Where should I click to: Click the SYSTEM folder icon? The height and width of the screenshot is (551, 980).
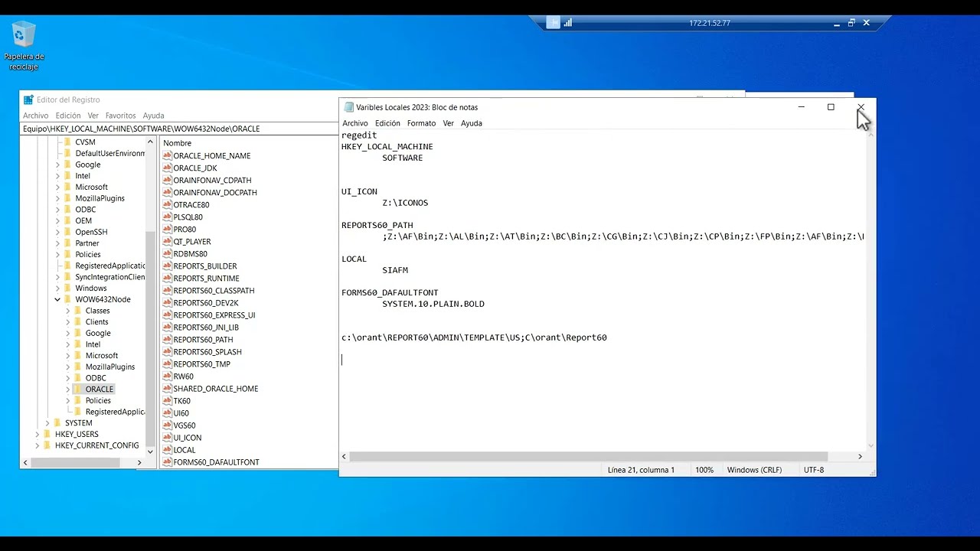(x=57, y=422)
